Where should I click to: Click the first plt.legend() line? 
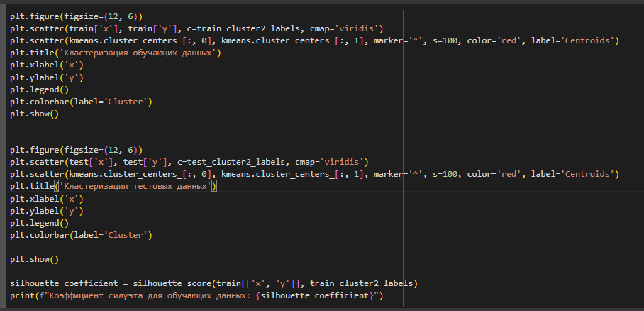40,89
